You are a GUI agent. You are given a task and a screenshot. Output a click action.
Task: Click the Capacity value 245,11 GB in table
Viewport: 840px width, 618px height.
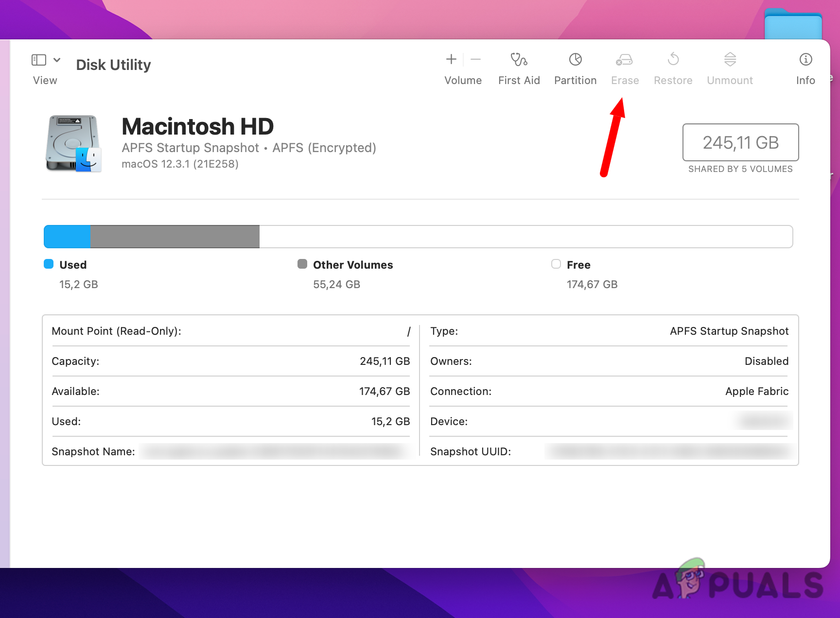(385, 361)
